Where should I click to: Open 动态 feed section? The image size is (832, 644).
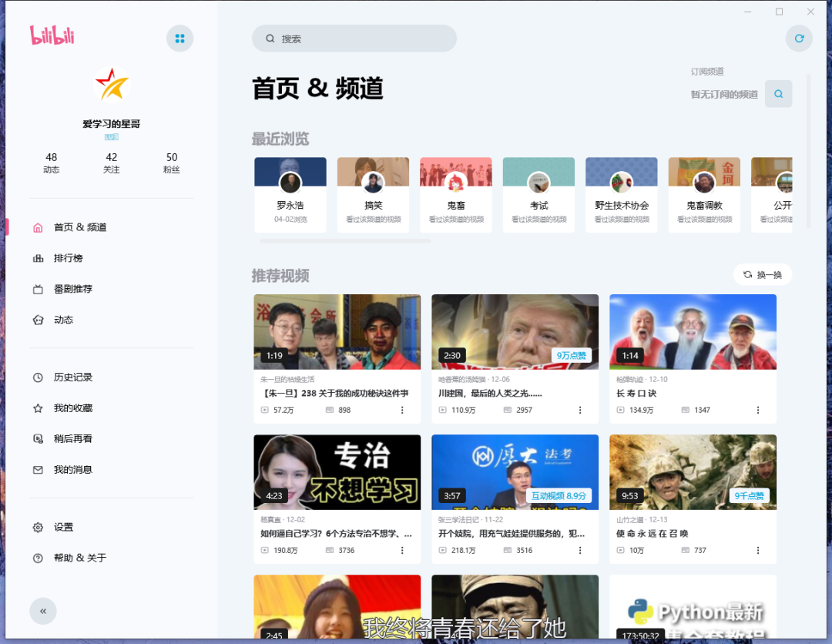click(x=112, y=320)
